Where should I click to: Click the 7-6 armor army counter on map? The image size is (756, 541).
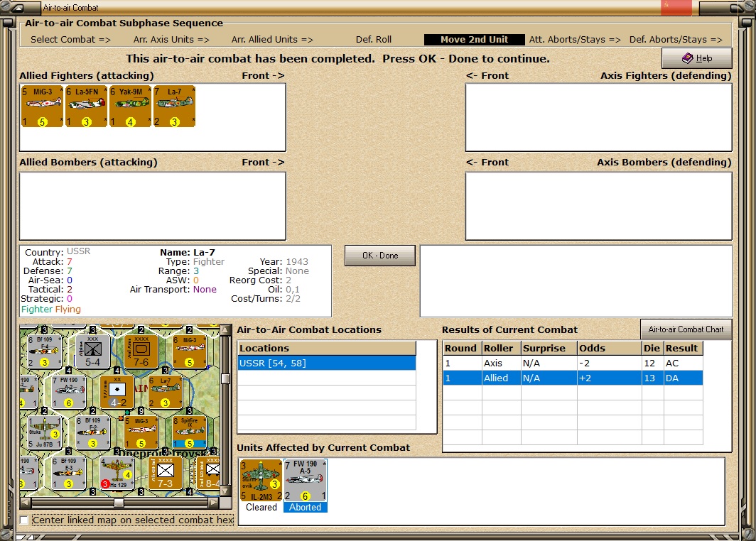[141, 351]
